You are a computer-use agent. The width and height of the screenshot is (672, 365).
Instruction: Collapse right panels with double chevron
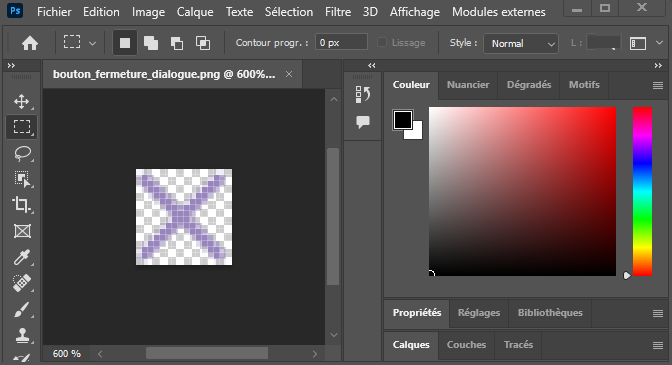click(x=658, y=66)
